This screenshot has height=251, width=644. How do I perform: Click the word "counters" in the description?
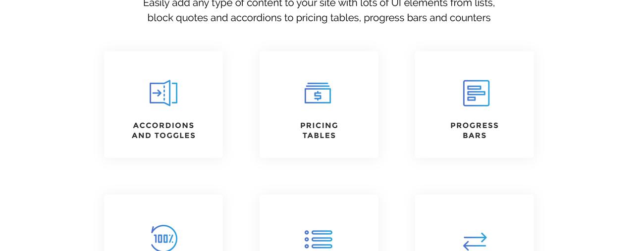pos(470,18)
